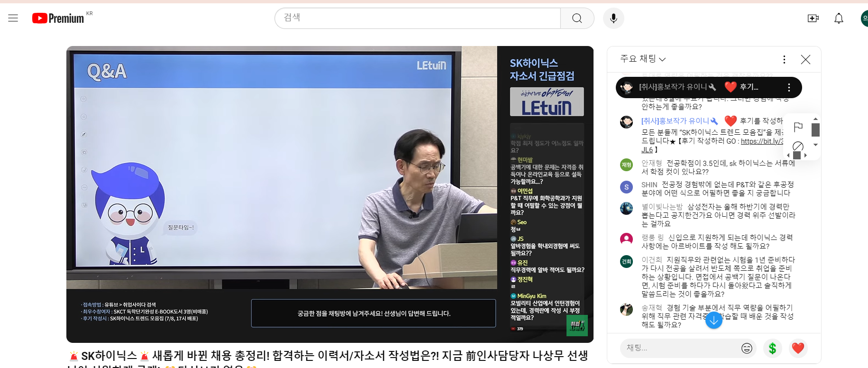Jump to latest chat with blue arrow
The height and width of the screenshot is (368, 868).
click(714, 321)
